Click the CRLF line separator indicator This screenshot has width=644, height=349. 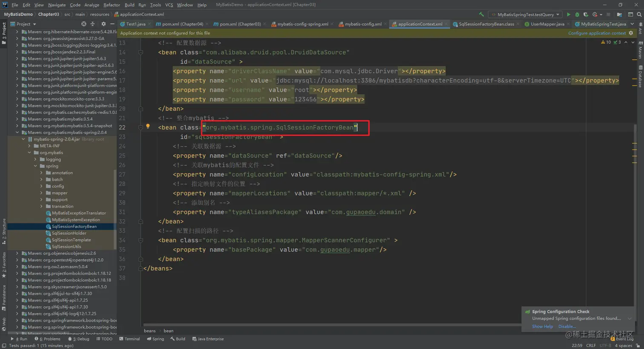[x=591, y=346]
